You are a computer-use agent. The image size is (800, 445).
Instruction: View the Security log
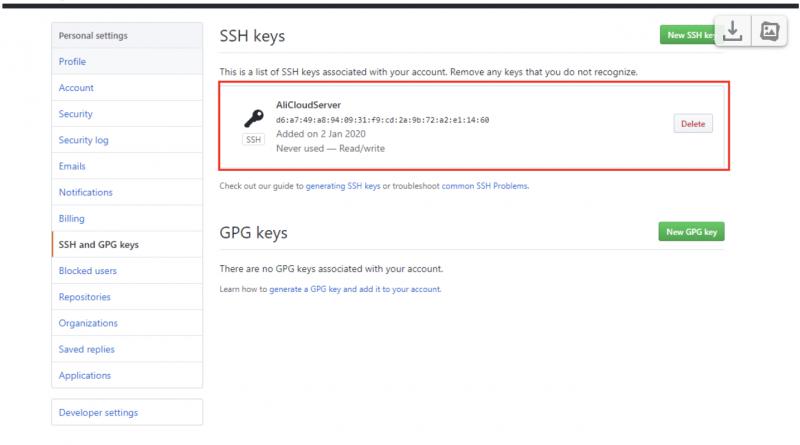(84, 140)
